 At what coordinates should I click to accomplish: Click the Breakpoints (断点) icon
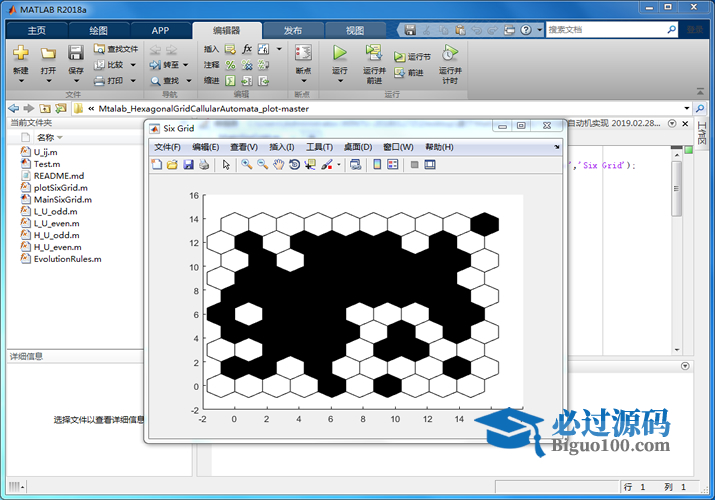click(303, 53)
